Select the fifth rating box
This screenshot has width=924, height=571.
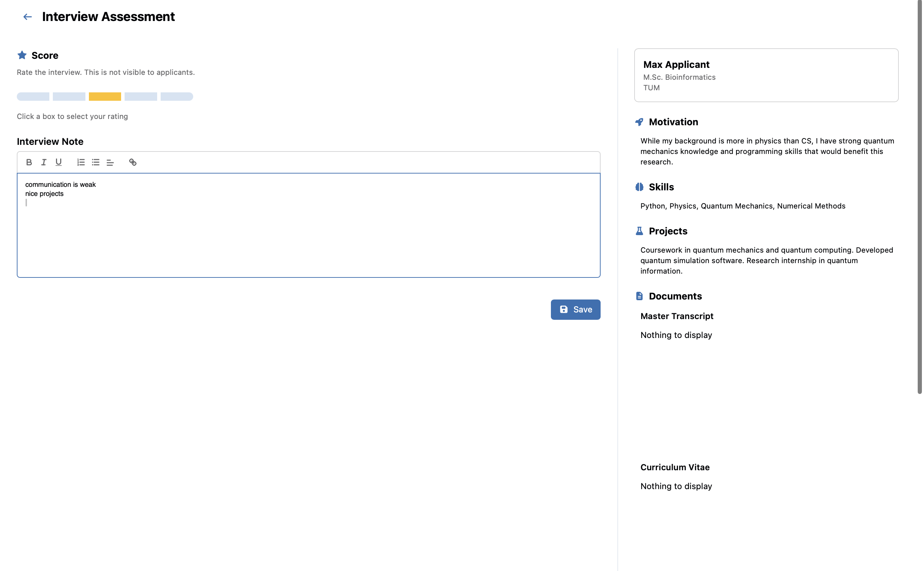(x=177, y=97)
